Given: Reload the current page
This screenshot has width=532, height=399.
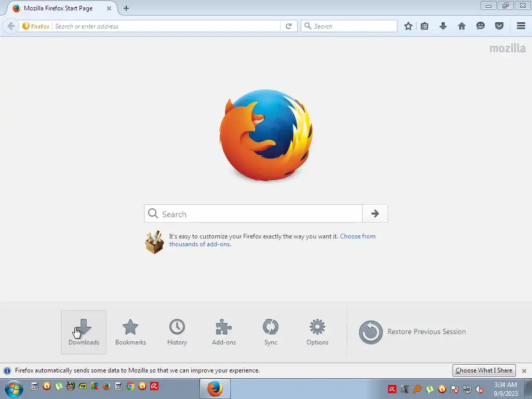Looking at the screenshot, I should (x=289, y=26).
